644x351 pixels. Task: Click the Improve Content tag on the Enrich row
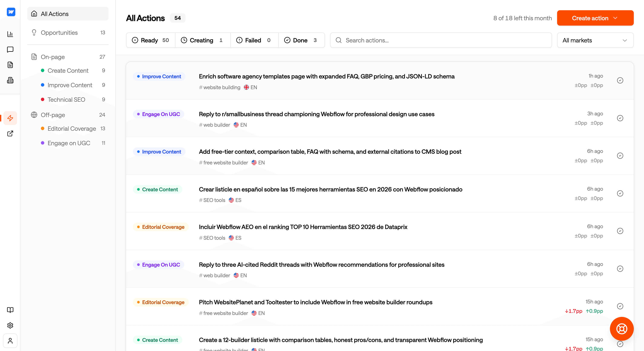pyautogui.click(x=159, y=76)
